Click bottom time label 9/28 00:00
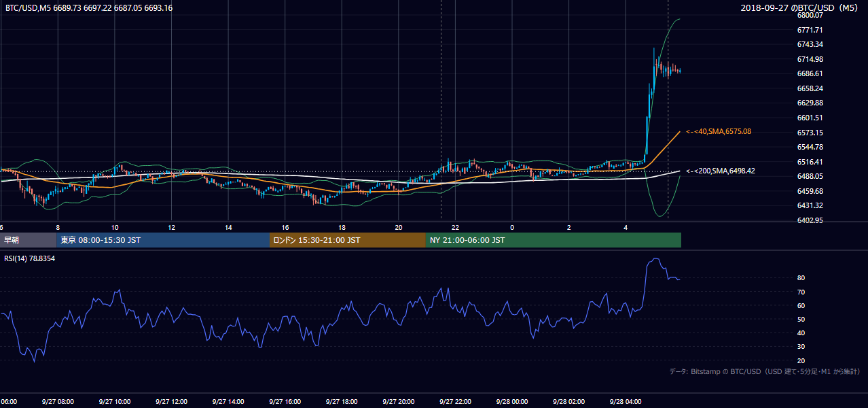 click(x=512, y=402)
